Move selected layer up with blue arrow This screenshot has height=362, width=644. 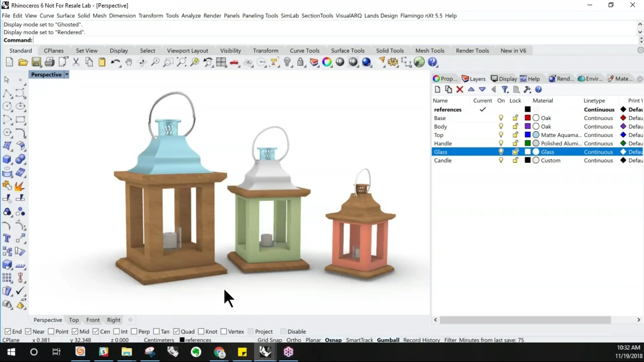[471, 89]
